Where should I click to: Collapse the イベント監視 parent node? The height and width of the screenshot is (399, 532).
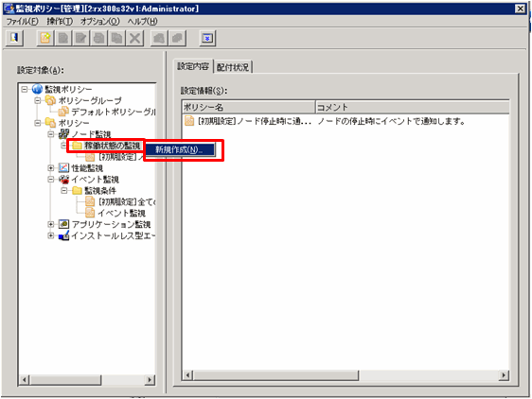coord(51,179)
